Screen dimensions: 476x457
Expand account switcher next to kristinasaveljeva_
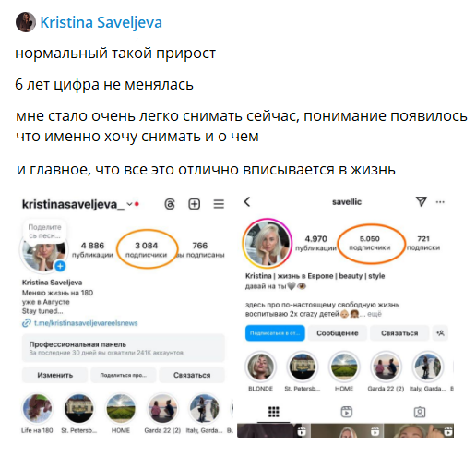pyautogui.click(x=130, y=204)
